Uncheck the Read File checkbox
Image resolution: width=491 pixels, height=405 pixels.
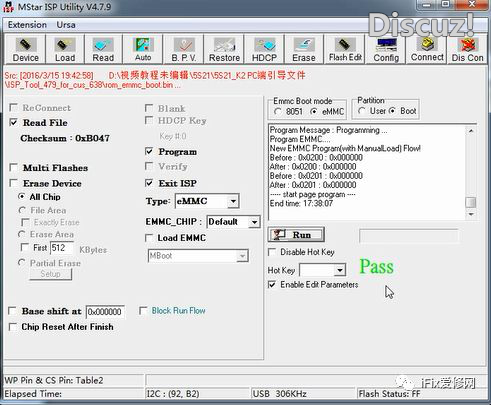tap(14, 122)
